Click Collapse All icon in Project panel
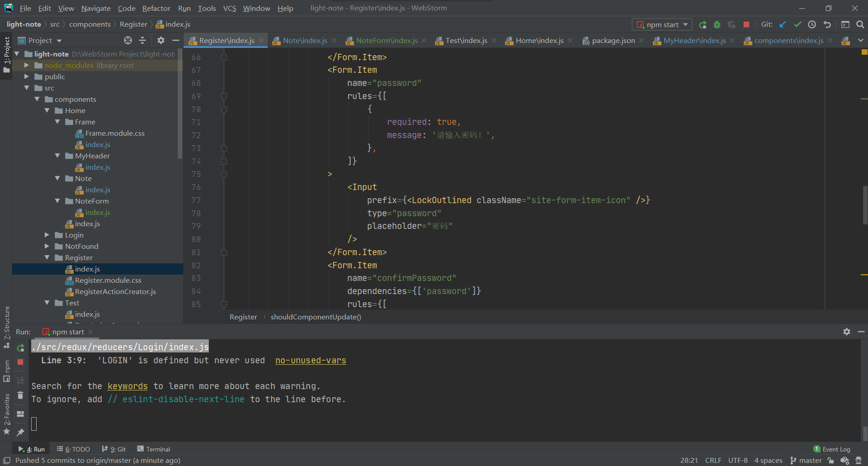 142,40
